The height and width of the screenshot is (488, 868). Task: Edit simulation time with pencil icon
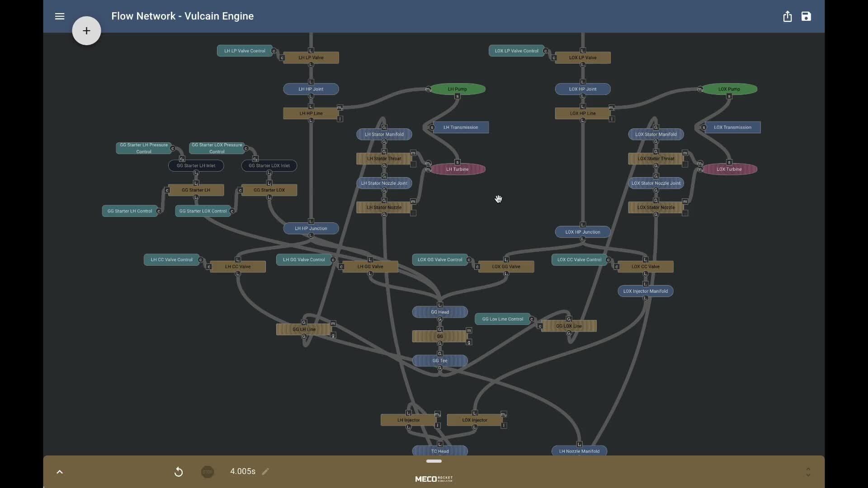[x=265, y=471]
